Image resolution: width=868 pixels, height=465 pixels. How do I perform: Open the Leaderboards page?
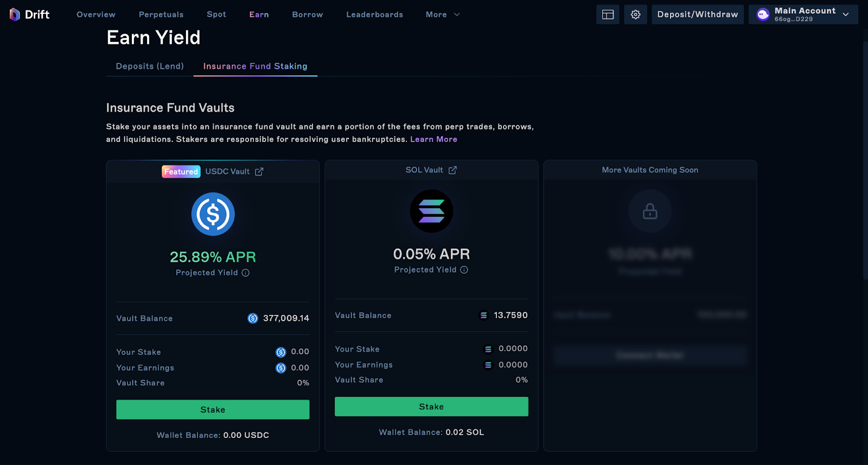pyautogui.click(x=374, y=15)
